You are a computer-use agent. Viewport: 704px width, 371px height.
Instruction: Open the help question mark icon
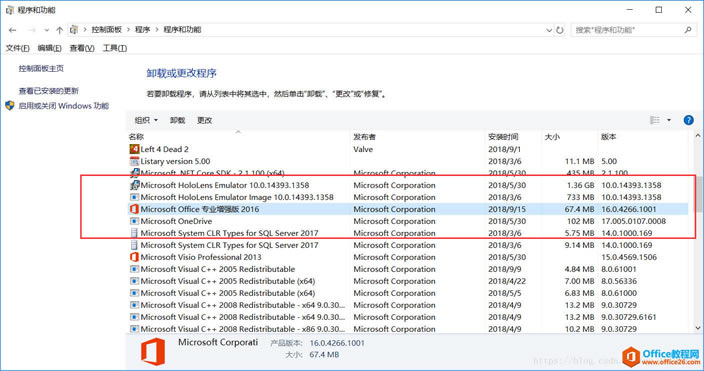coord(688,120)
